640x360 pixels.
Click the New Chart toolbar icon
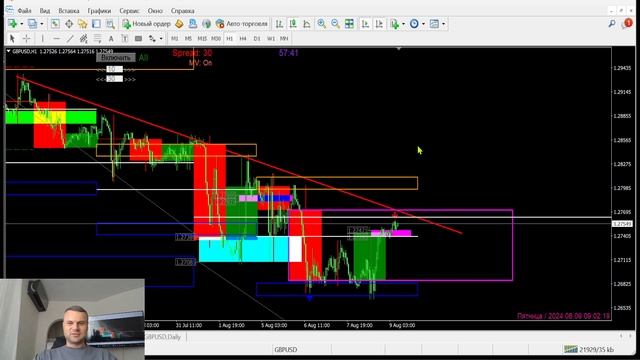tap(12, 24)
